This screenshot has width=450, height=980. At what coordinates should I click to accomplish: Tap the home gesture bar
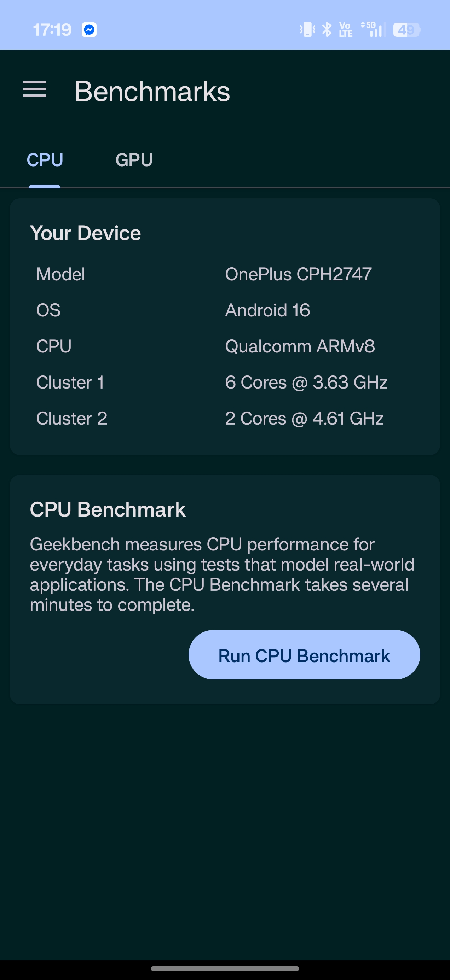coord(225,969)
